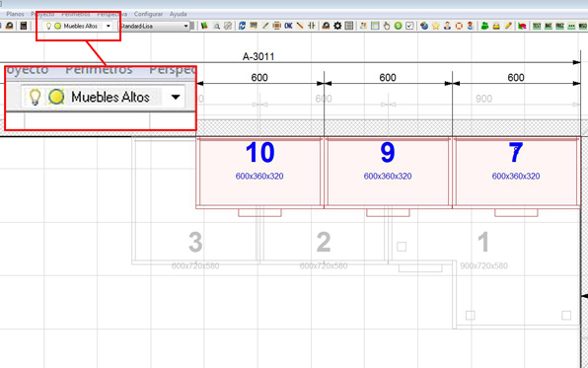Click the blue refresh arrows icon
This screenshot has width=588, height=368.
[x=242, y=26]
